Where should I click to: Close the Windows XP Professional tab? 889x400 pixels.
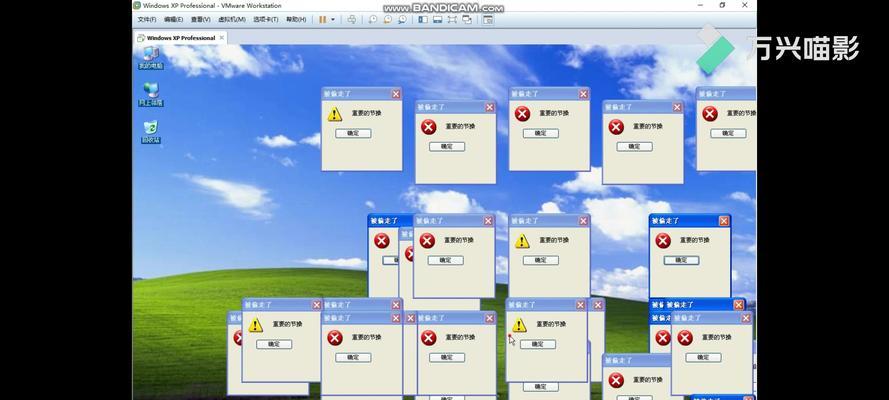[x=222, y=38]
